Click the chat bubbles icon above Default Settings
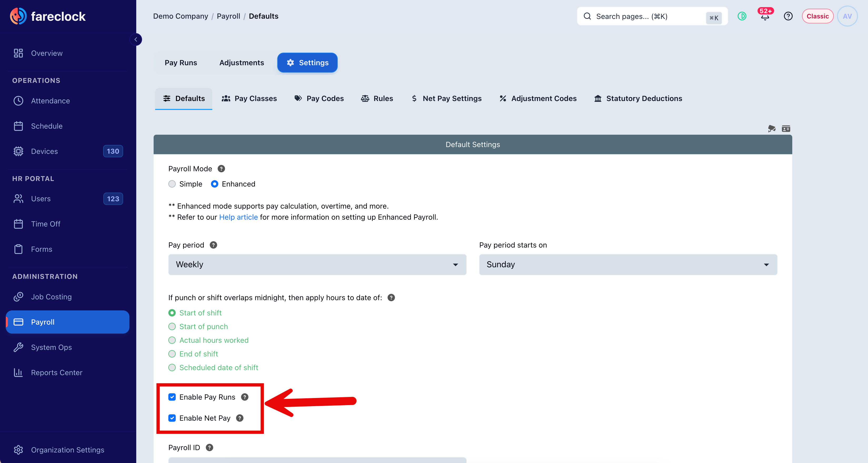 tap(772, 128)
